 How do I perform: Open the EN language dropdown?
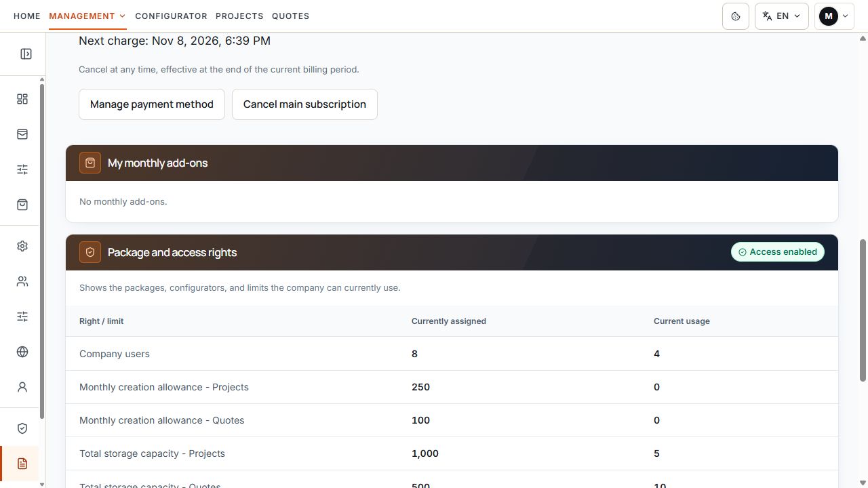click(782, 16)
